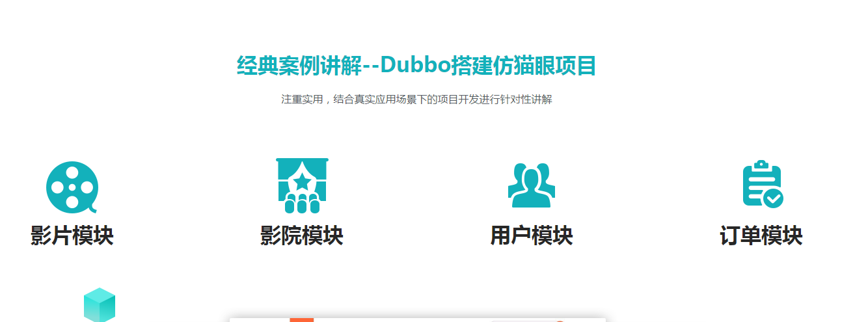
Task: Click the subtitle starting with 注重实用
Action: (x=416, y=100)
